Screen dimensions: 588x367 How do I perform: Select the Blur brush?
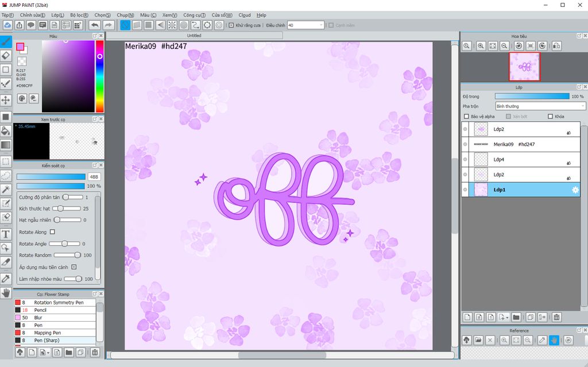pyautogui.click(x=55, y=318)
